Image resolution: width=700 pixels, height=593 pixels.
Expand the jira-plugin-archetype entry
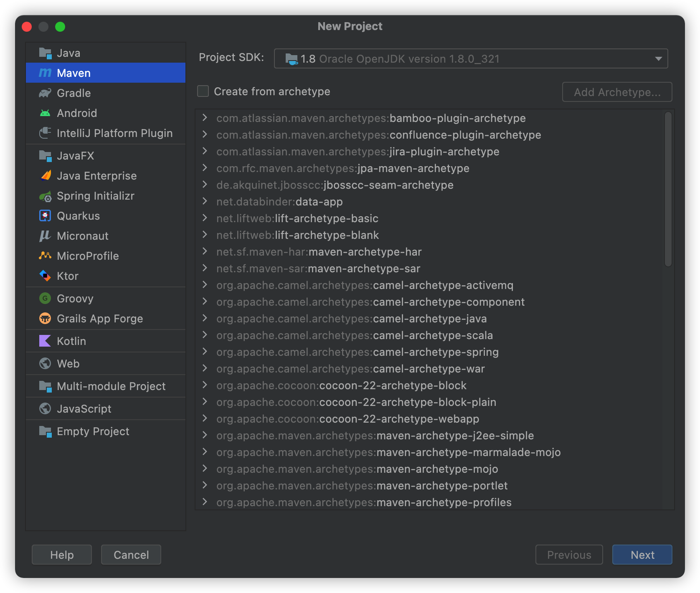point(204,152)
